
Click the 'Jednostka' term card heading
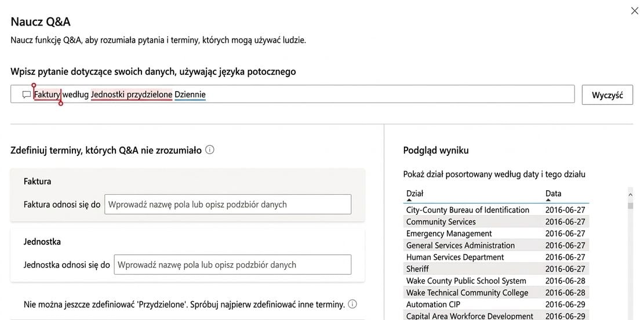tap(42, 242)
